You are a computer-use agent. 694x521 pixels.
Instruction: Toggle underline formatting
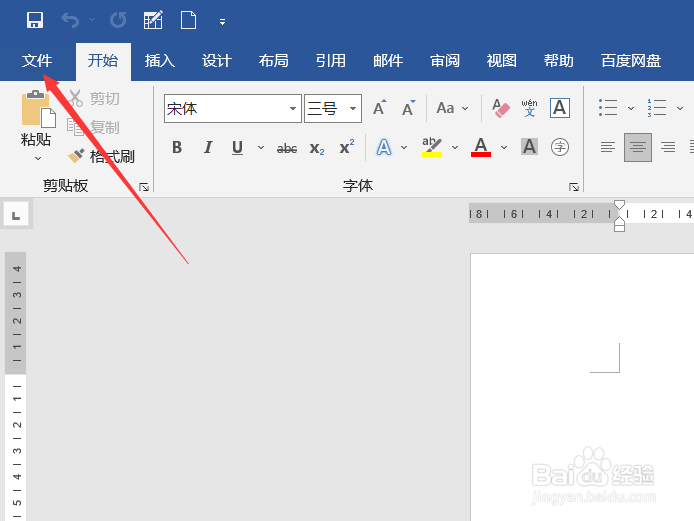point(237,147)
